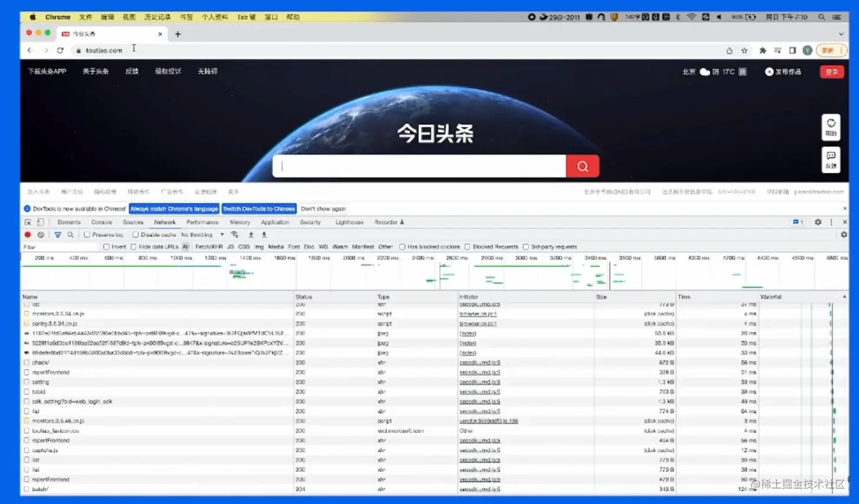Filter requests by Fetch/XHR
The height and width of the screenshot is (504, 859).
click(x=209, y=247)
